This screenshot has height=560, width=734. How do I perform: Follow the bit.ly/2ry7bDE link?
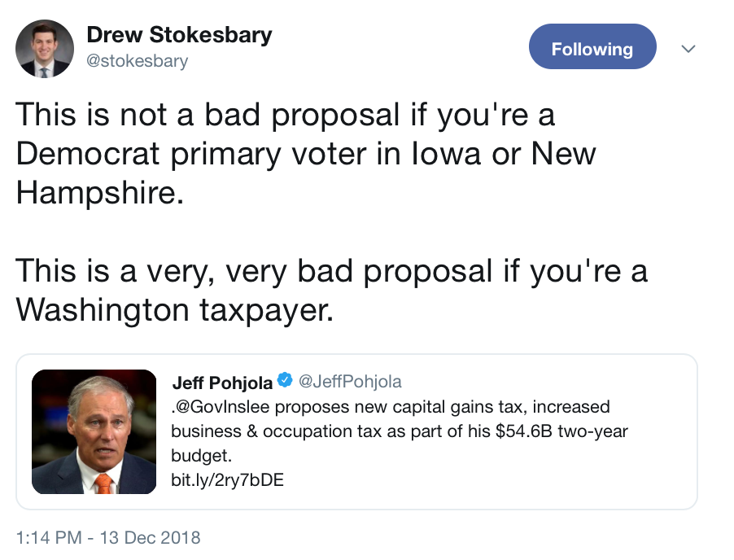pyautogui.click(x=228, y=480)
